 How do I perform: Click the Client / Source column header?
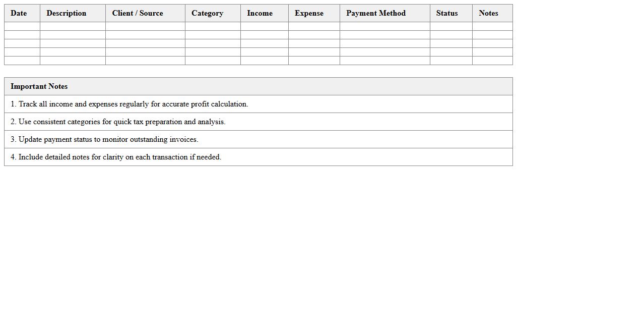[x=138, y=13]
